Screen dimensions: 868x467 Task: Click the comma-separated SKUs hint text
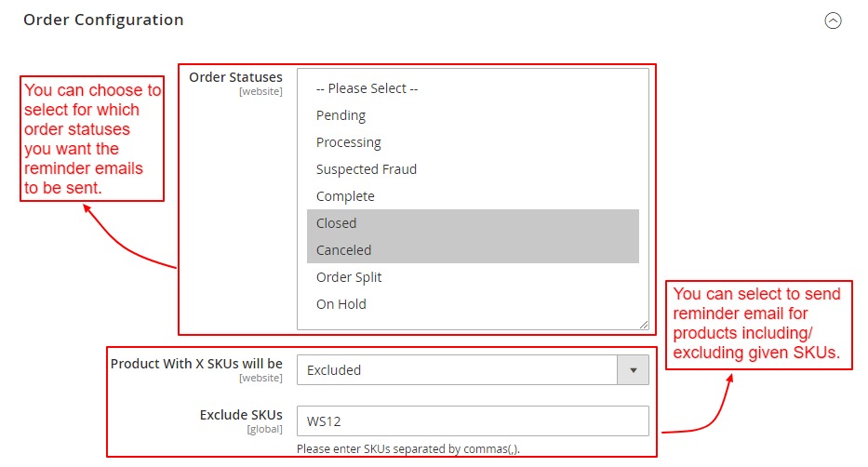tap(407, 449)
